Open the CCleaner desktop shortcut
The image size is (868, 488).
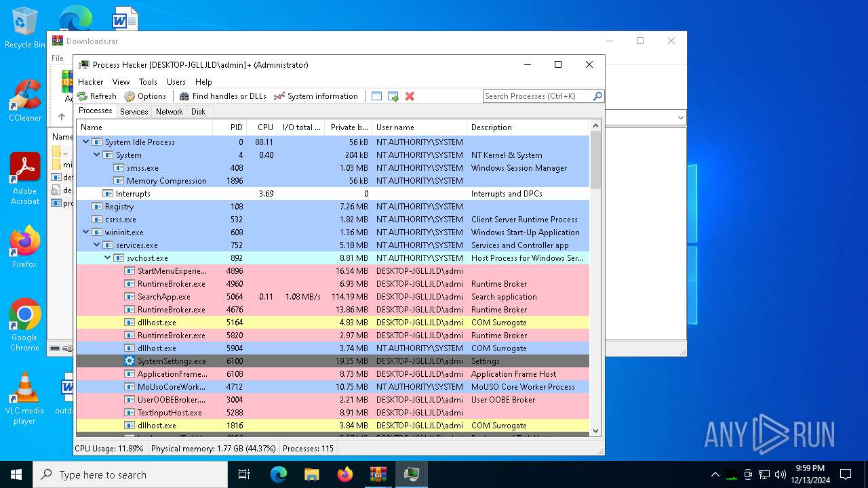(25, 100)
